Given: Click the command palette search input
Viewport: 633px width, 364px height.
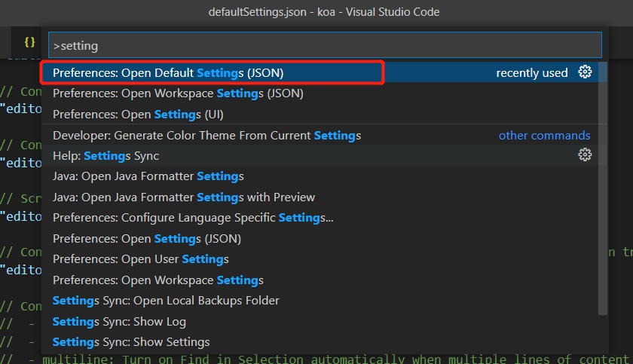Looking at the screenshot, I should click(325, 45).
